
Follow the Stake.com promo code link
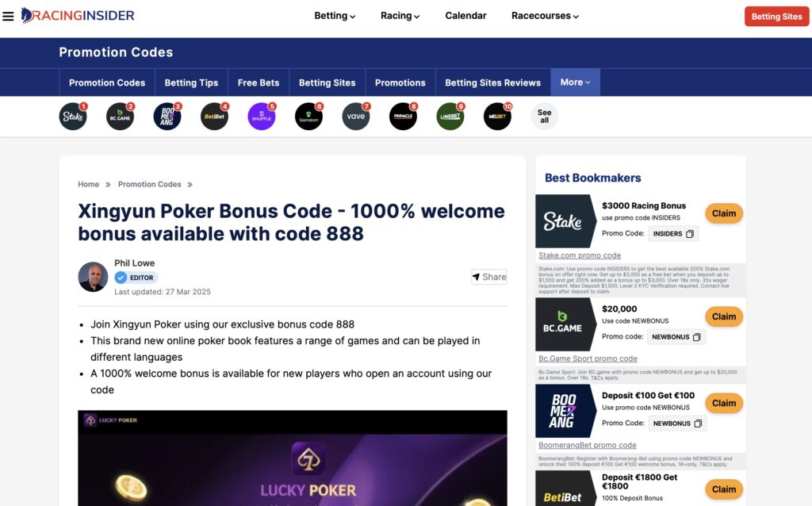point(580,255)
